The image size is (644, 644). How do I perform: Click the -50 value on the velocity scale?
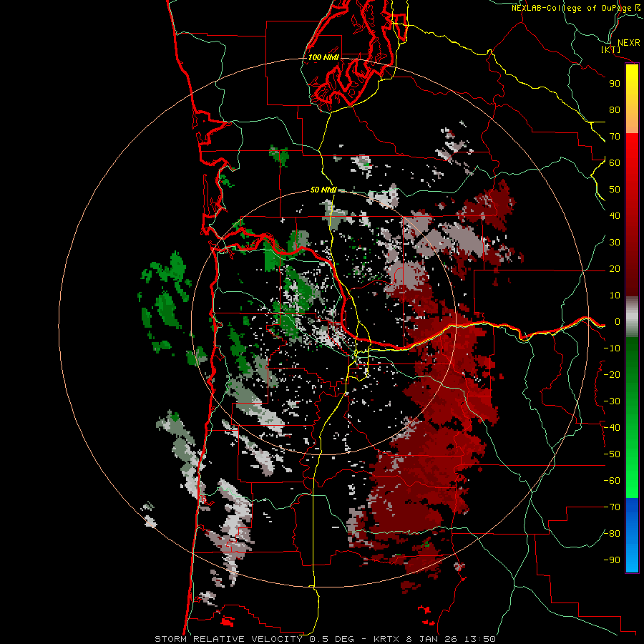click(x=612, y=454)
